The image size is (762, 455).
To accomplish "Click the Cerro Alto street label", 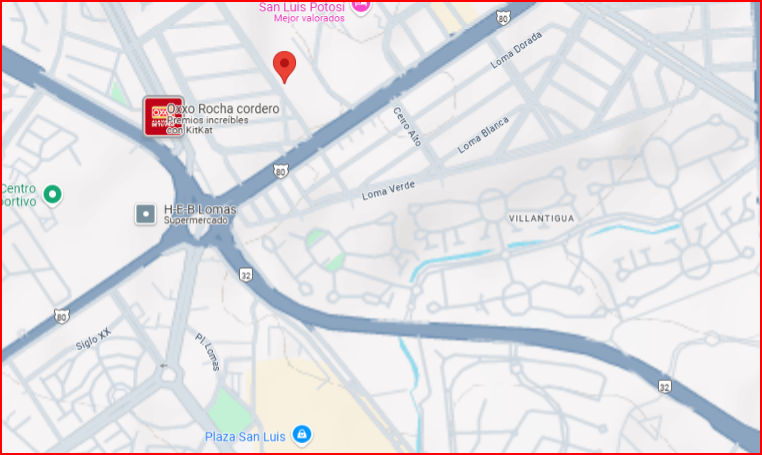I will [x=407, y=126].
